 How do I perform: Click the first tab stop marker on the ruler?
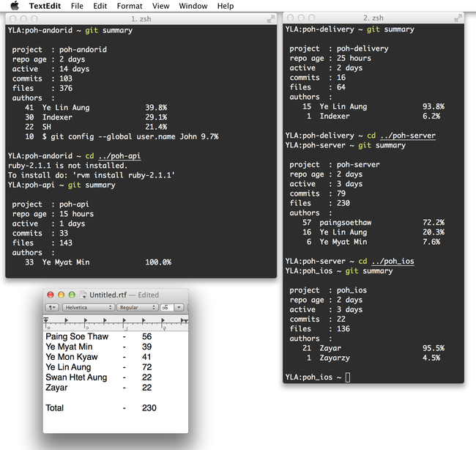(x=66, y=321)
